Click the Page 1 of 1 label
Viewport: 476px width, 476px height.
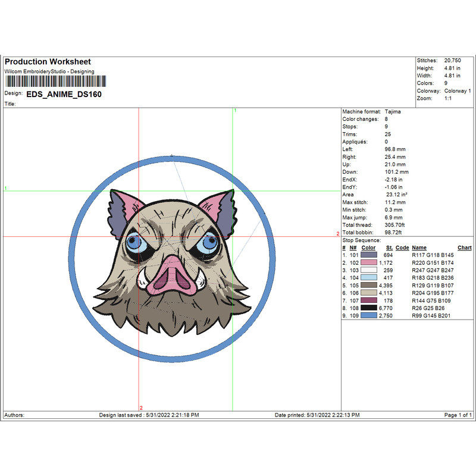pyautogui.click(x=458, y=415)
